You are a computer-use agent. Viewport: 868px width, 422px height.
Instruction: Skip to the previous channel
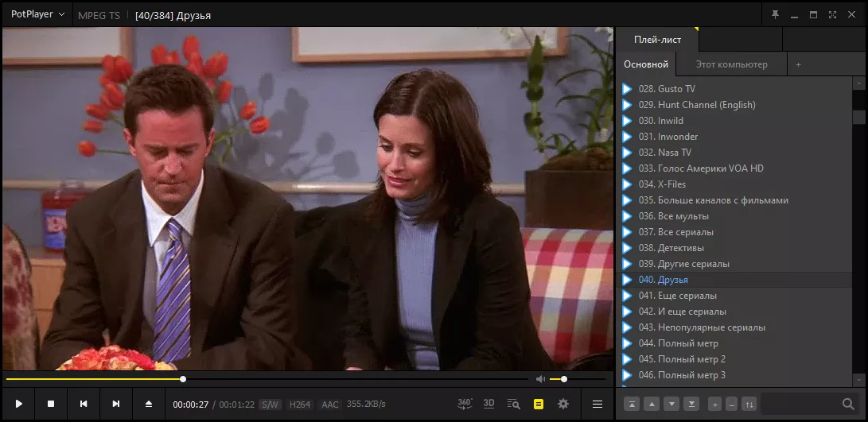pos(84,404)
